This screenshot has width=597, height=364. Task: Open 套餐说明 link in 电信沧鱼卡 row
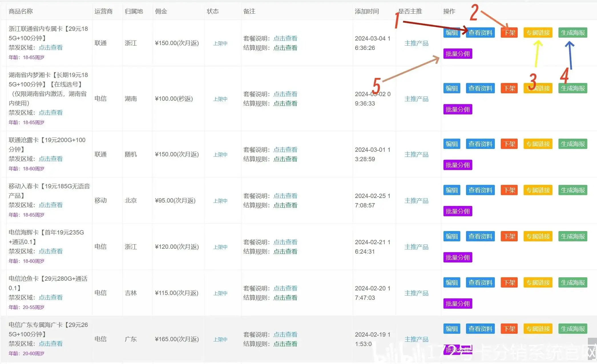coord(285,288)
